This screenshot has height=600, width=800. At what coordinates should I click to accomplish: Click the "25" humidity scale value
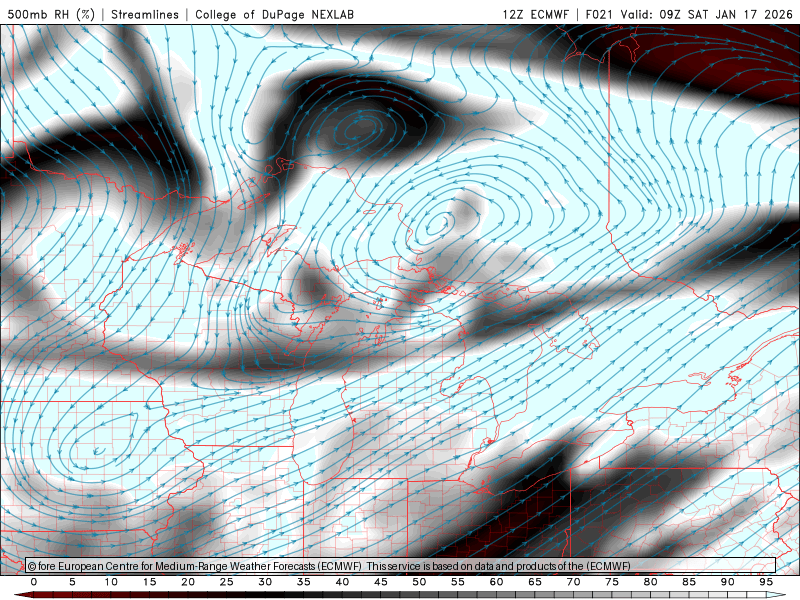227,582
